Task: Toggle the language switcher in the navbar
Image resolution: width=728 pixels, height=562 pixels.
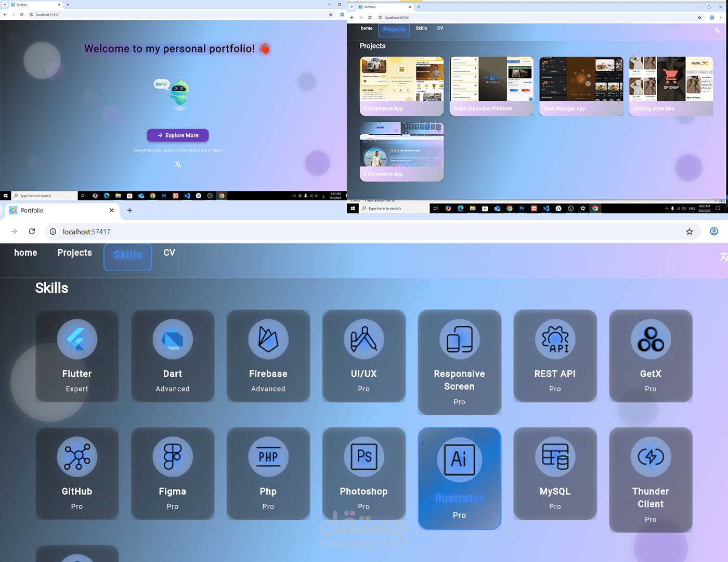Action: coord(724,257)
